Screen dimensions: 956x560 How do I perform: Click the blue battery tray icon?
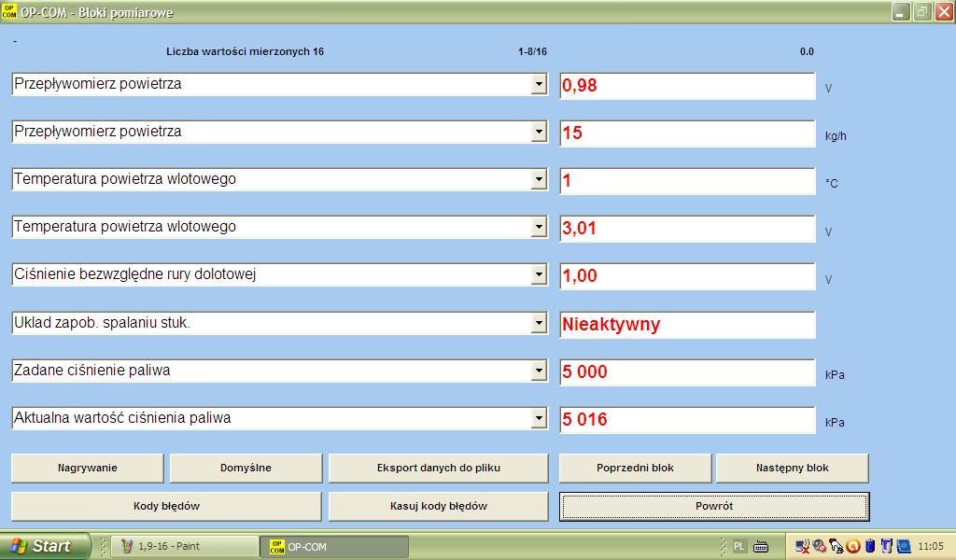click(x=869, y=546)
